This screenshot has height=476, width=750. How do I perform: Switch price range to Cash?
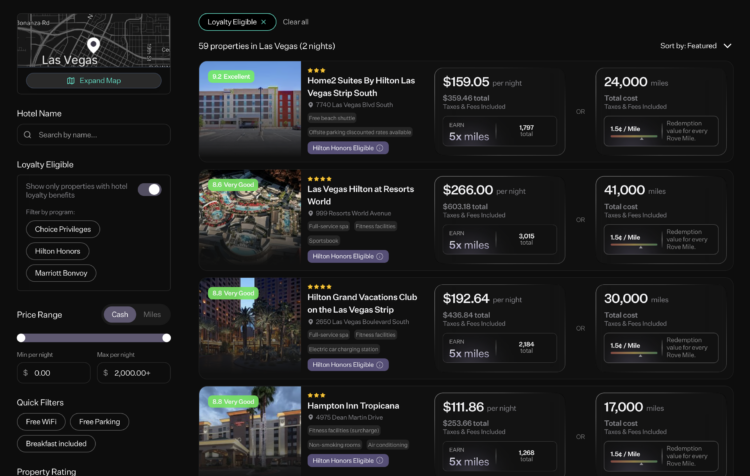pos(120,315)
